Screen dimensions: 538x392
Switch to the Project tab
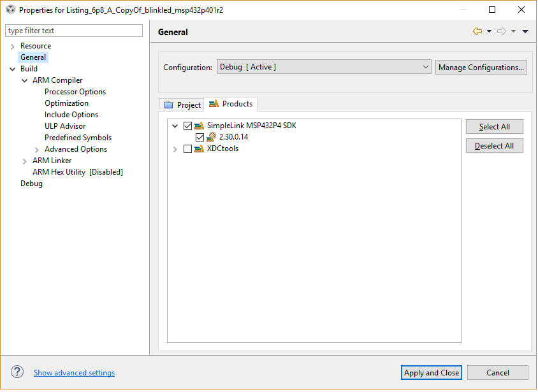pos(182,105)
